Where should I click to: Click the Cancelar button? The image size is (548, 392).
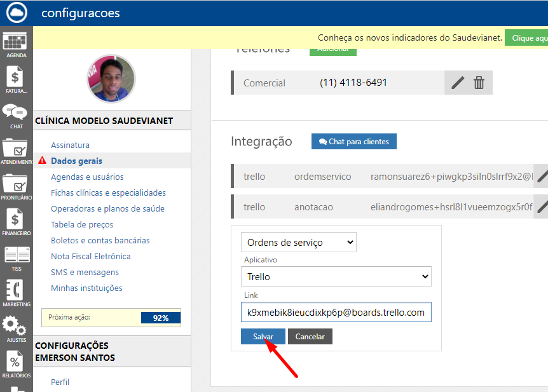(x=310, y=337)
